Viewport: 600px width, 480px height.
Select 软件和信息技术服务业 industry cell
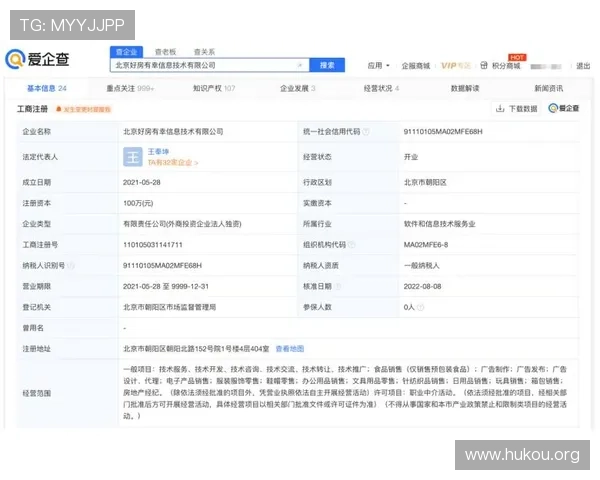[440, 224]
